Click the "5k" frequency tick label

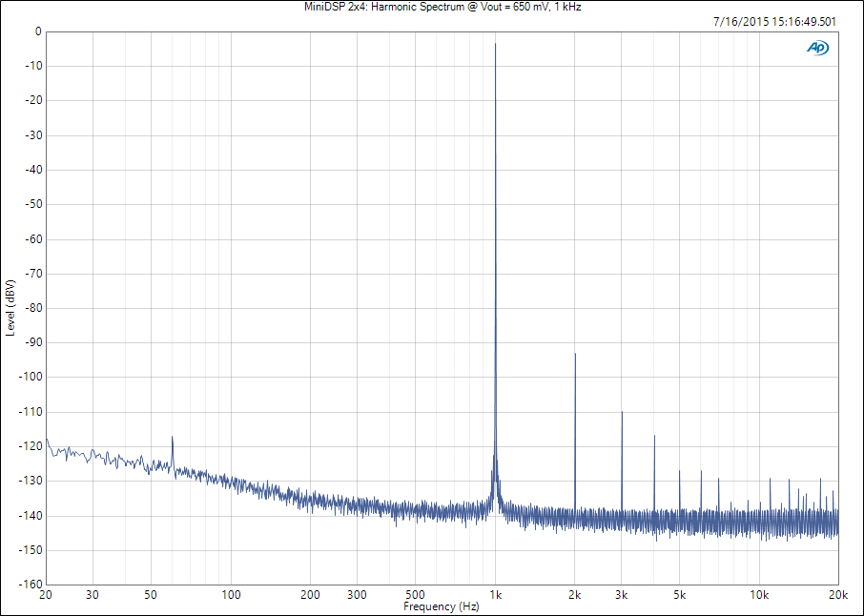(679, 595)
